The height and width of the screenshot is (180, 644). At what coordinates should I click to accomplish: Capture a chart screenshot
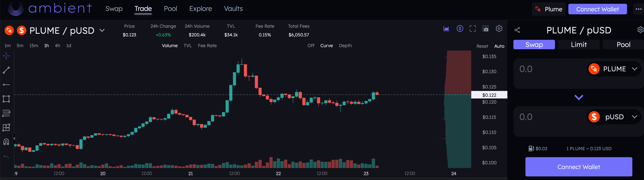pos(486,28)
